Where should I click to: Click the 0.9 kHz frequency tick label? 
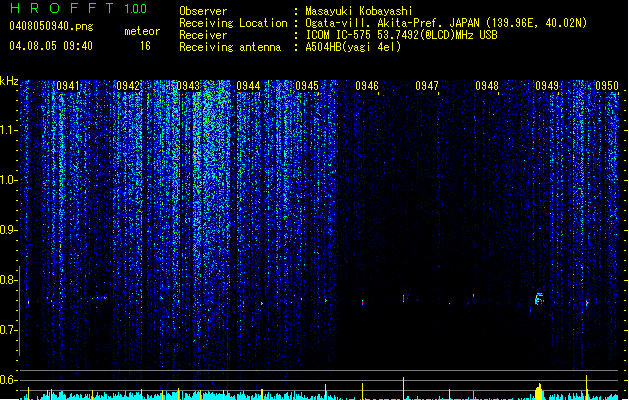click(x=8, y=230)
